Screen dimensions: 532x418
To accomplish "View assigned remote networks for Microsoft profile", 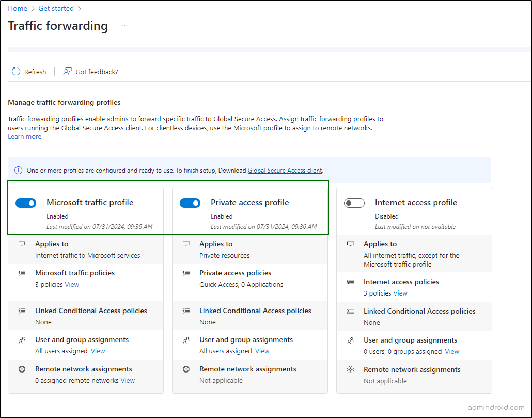I will point(128,381).
